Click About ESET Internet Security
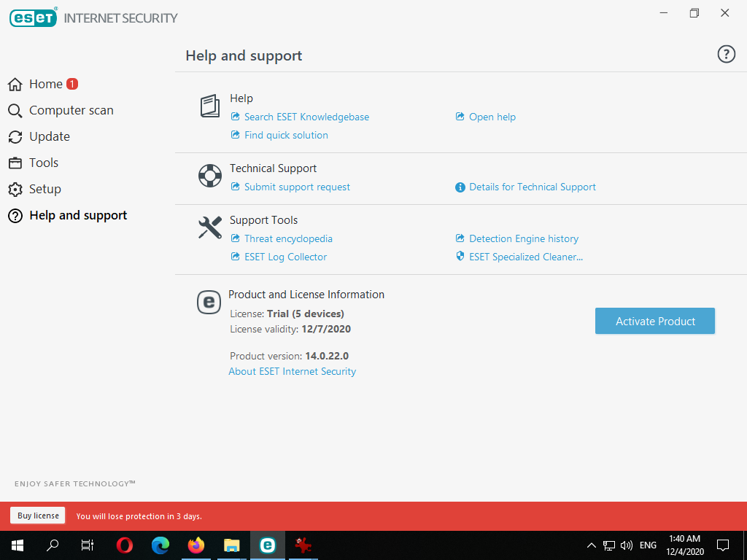747x560 pixels. (292, 371)
